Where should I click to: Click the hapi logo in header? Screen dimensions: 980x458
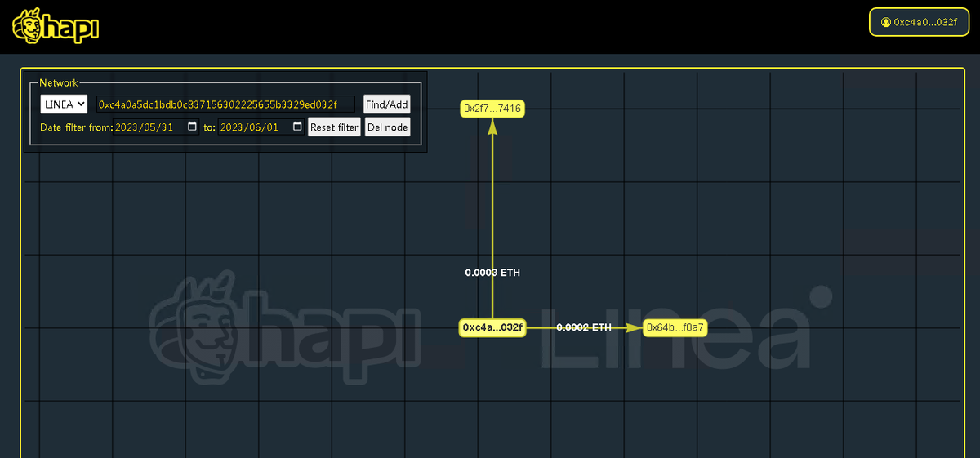[x=56, y=25]
